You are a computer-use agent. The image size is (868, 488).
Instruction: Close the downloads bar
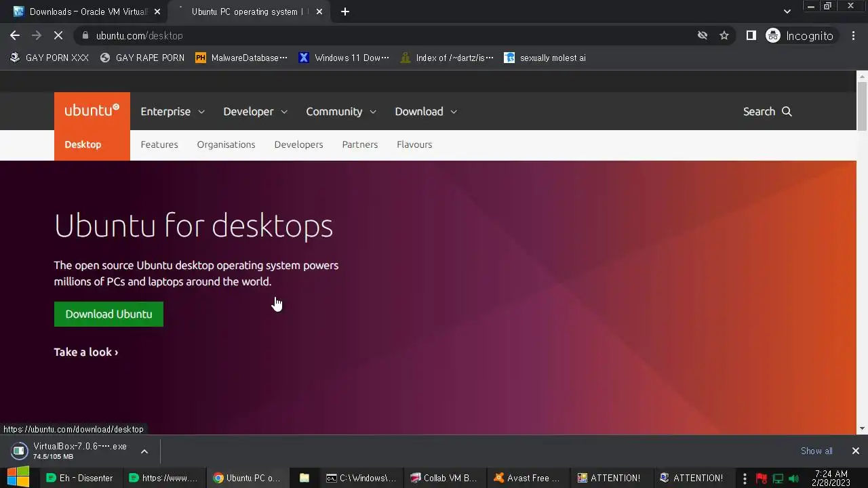pyautogui.click(x=855, y=451)
